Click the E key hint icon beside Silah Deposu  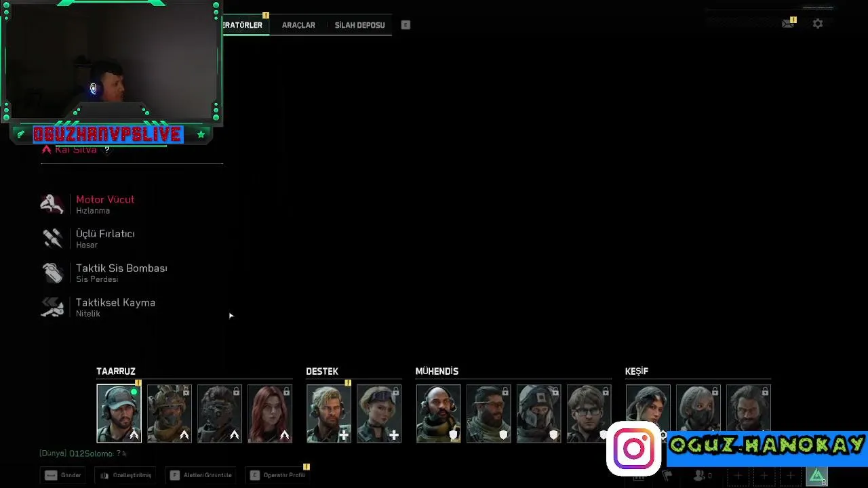pyautogui.click(x=406, y=25)
